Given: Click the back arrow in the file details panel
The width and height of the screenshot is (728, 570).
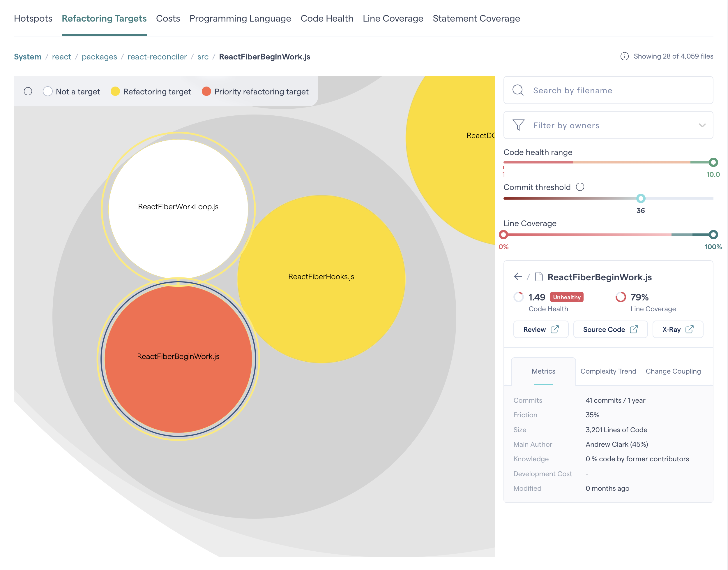Looking at the screenshot, I should point(518,277).
